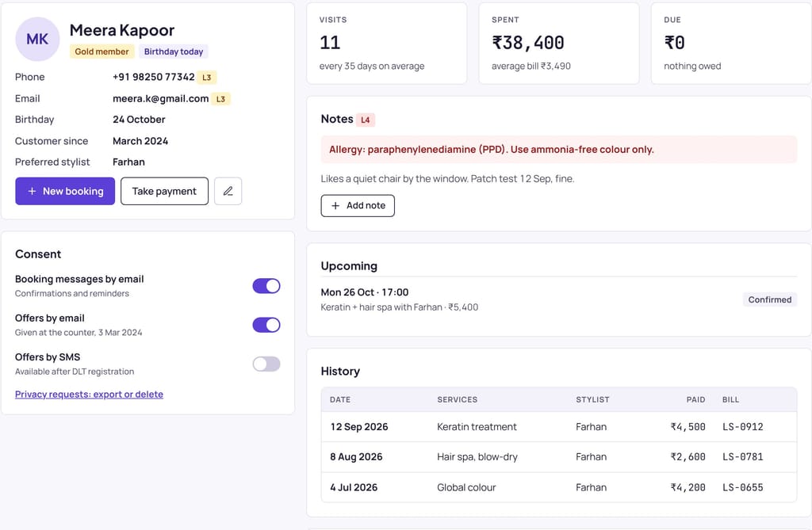Viewport: 812px width, 530px height.
Task: Click Available after DLT registration text
Action: [x=75, y=372]
